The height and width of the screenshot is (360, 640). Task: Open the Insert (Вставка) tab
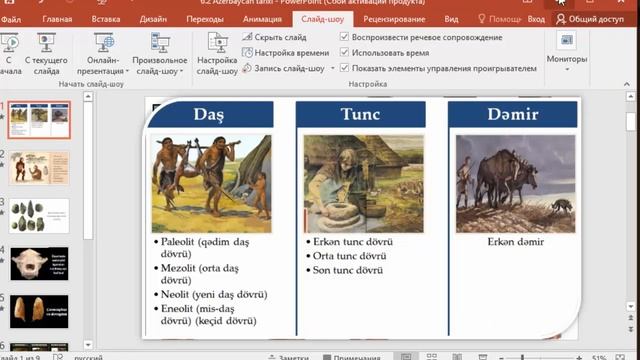coord(106,19)
